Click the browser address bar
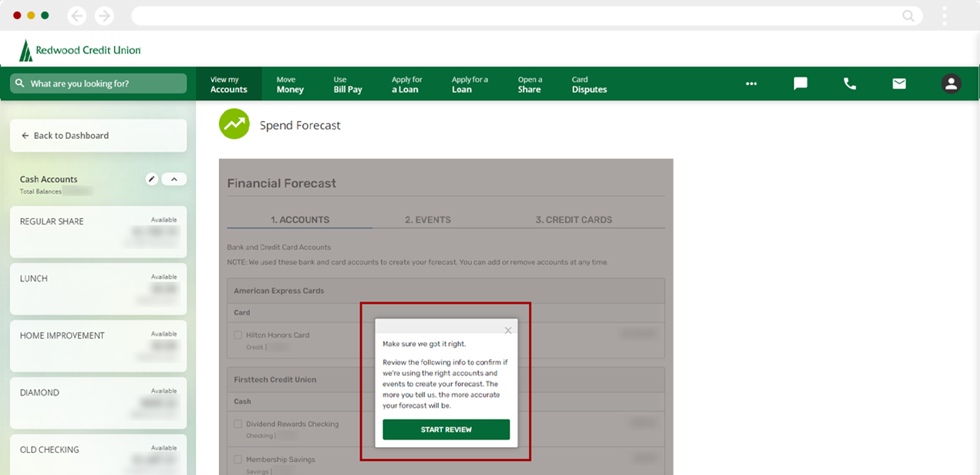 (527, 15)
